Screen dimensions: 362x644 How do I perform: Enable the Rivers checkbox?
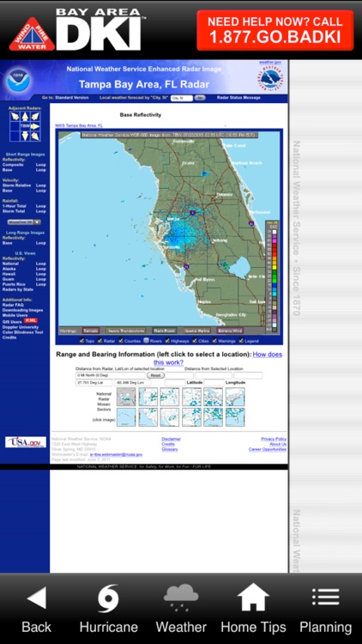pyautogui.click(x=146, y=341)
